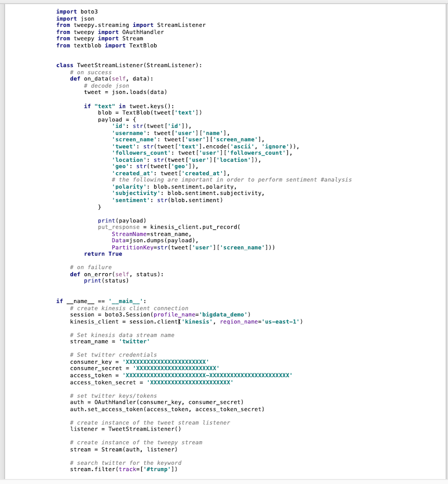The height and width of the screenshot is (484, 448).
Task: Click the '# create kinesis client connection' comment
Action: (x=129, y=309)
